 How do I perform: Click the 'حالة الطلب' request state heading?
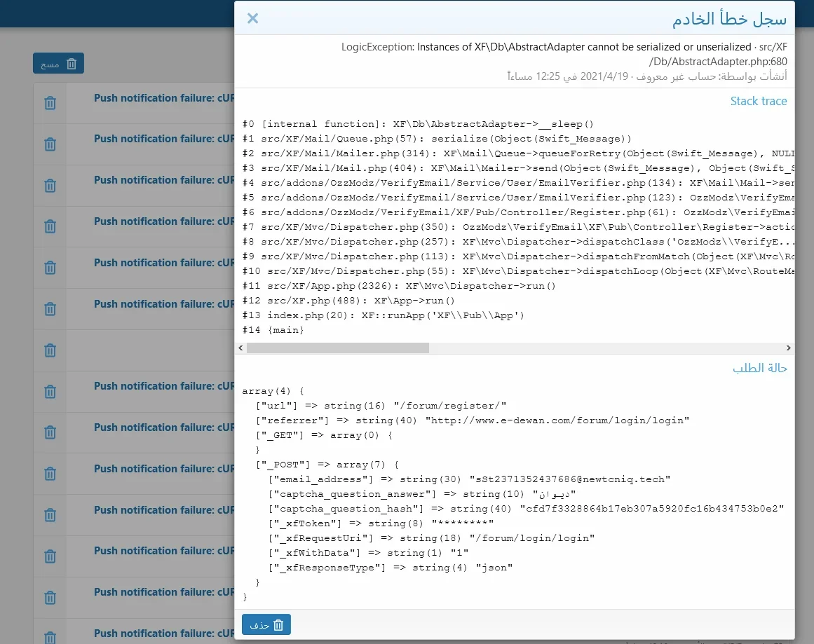760,368
